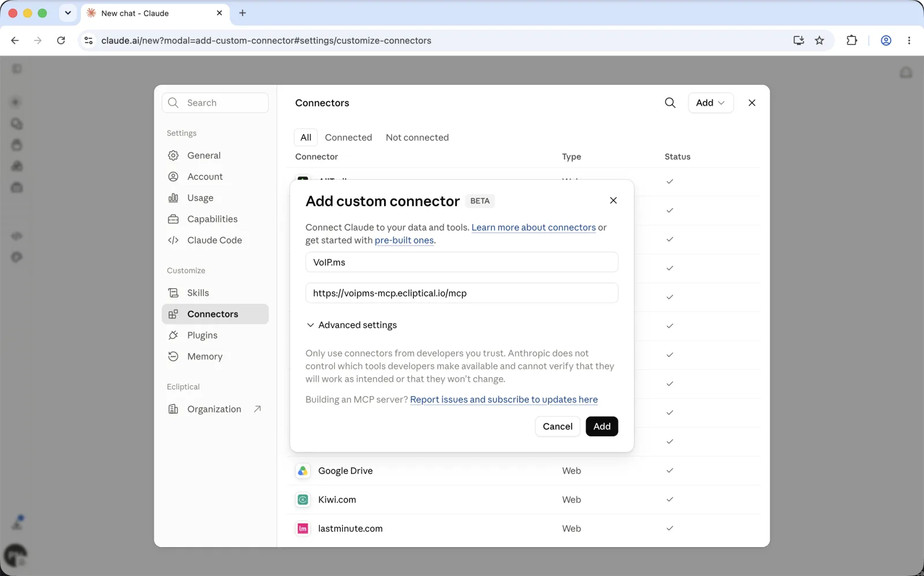Viewport: 924px width, 576px height.
Task: Click the connector name field containing VoIP.ms
Action: [461, 262]
